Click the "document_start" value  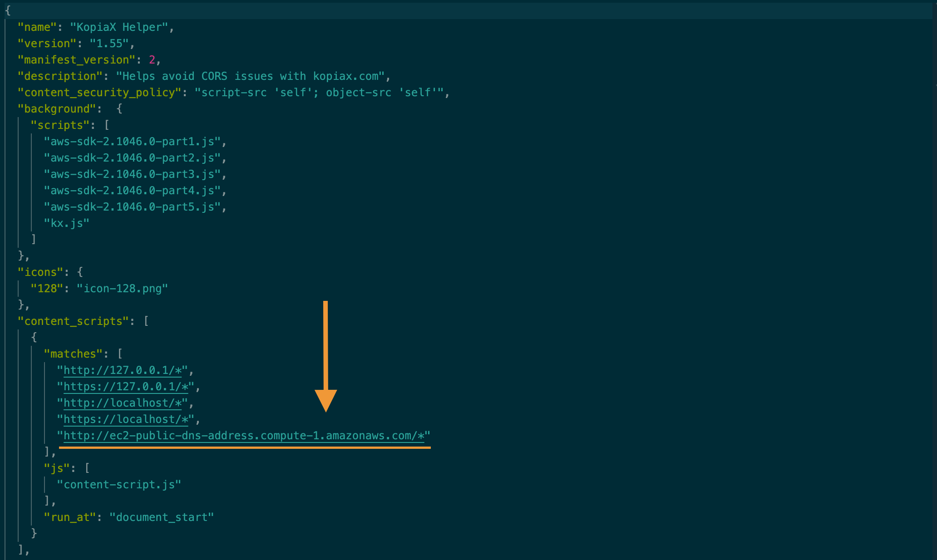[162, 517]
